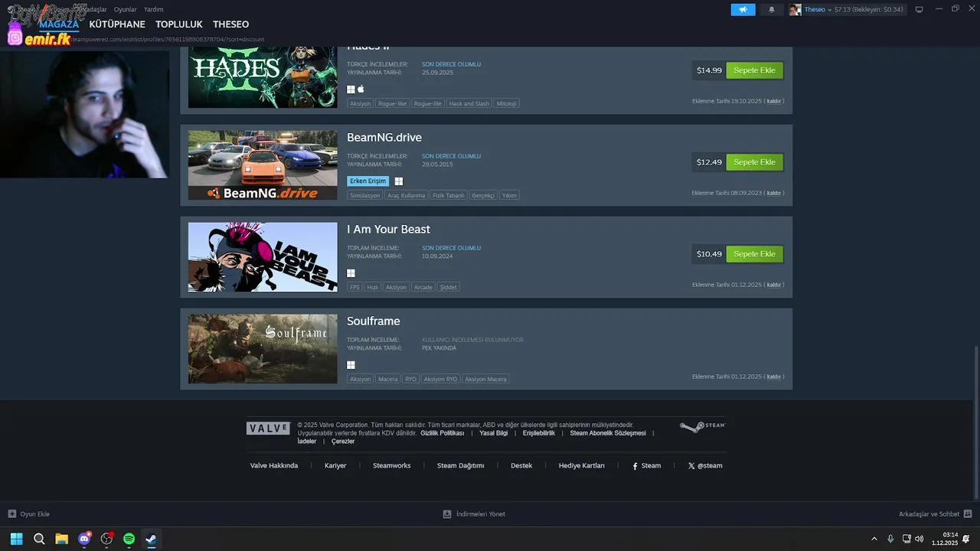Open Steam's Facebook page link

coord(647,465)
